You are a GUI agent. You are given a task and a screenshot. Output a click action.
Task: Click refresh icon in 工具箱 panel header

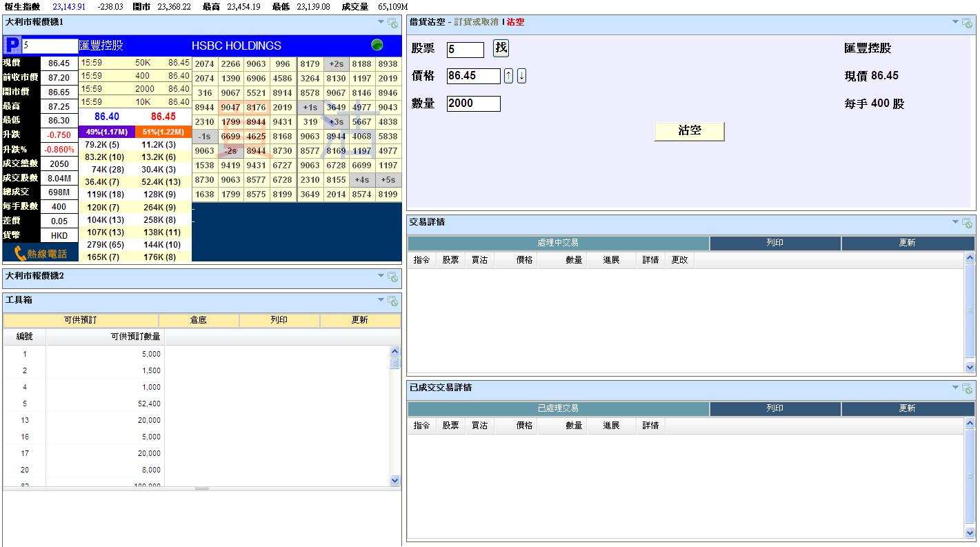tap(392, 301)
